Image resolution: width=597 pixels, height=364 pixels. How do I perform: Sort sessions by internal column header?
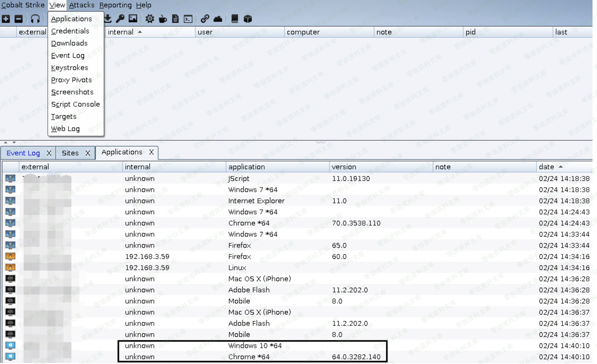coord(121,32)
